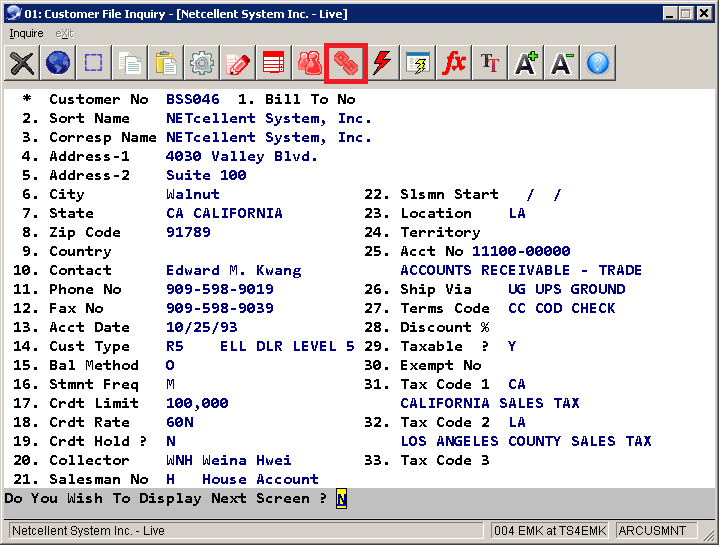Click the notepad with red pencil icon
Viewport: 719px width, 545px height.
(x=238, y=63)
